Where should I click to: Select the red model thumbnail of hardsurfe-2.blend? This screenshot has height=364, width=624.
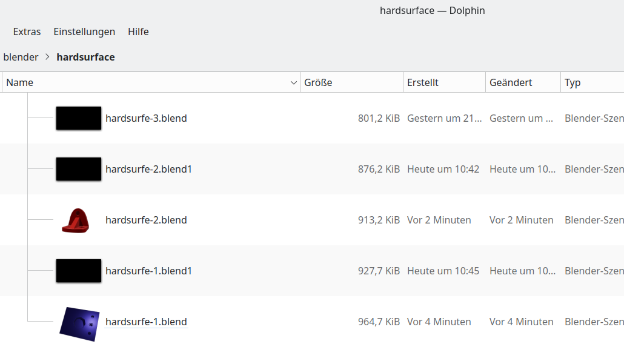coord(76,220)
